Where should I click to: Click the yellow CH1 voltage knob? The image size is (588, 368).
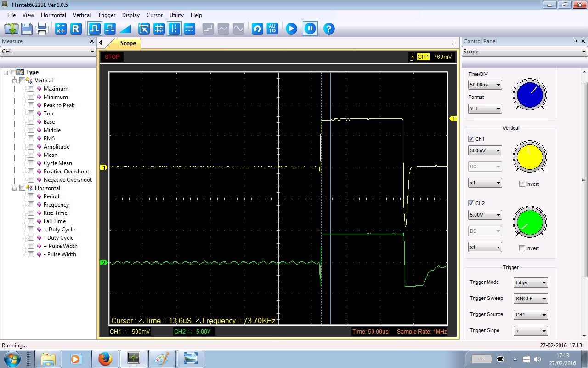(x=530, y=157)
